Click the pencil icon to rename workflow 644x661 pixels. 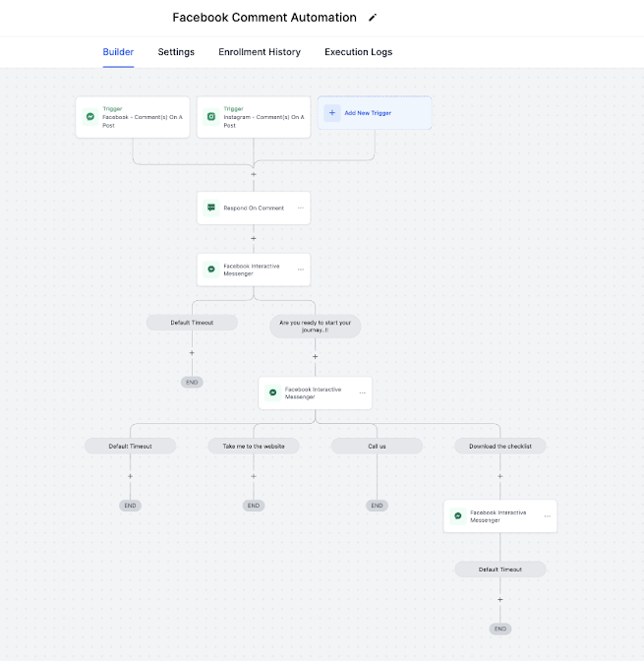(373, 18)
